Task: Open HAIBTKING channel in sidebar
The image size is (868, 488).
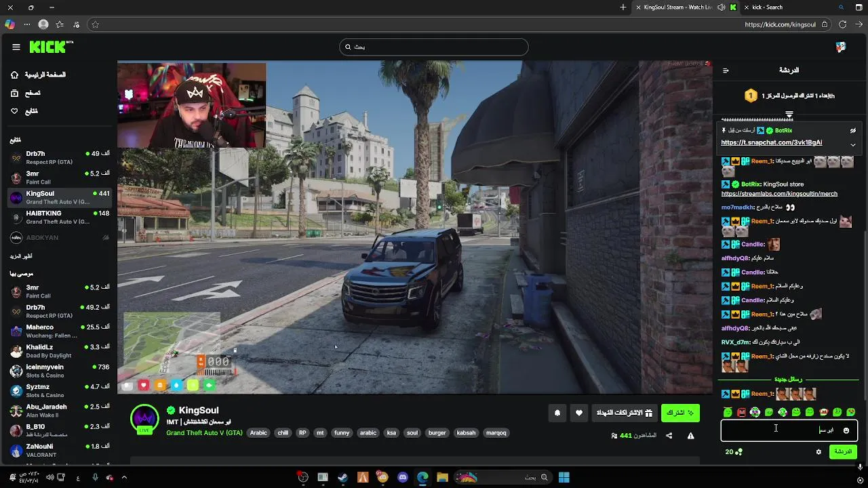Action: click(x=60, y=217)
